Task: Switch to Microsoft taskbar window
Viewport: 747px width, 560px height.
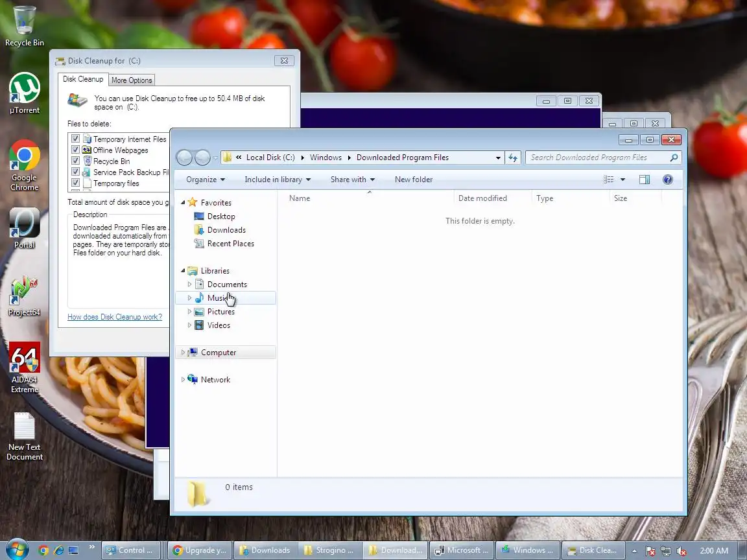Action: 462,550
